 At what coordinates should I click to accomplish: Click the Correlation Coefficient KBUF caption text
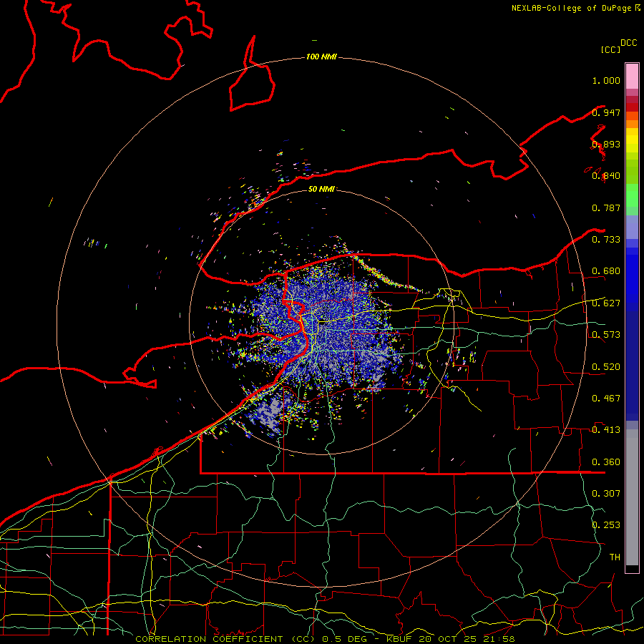click(325, 639)
